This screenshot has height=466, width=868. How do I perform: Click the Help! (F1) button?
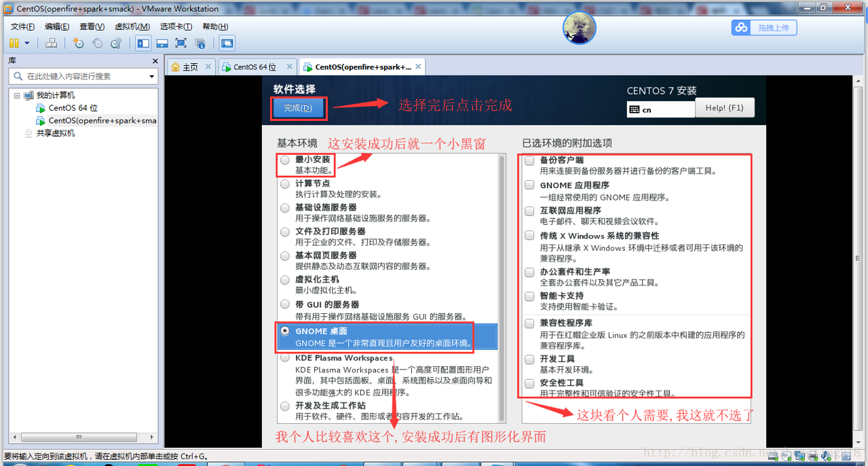coord(725,108)
